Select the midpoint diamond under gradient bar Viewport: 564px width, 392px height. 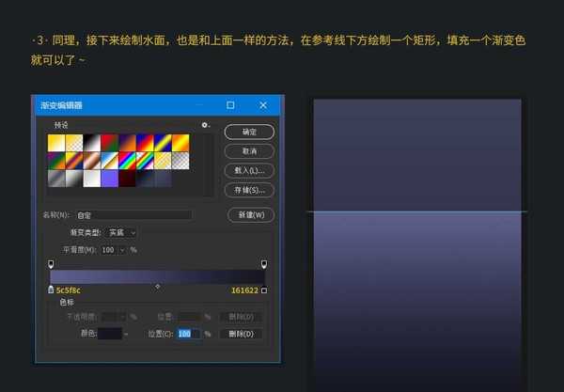click(x=157, y=286)
